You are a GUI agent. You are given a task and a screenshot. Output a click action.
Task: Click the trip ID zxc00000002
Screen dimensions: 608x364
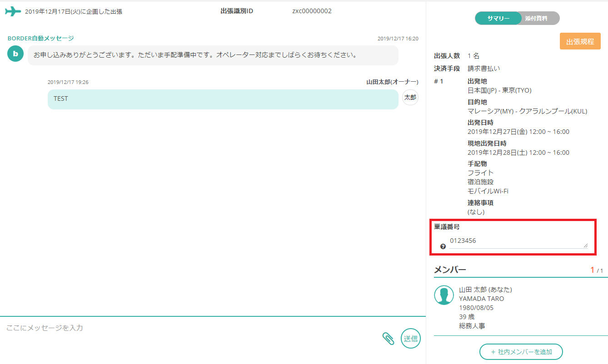pos(312,11)
